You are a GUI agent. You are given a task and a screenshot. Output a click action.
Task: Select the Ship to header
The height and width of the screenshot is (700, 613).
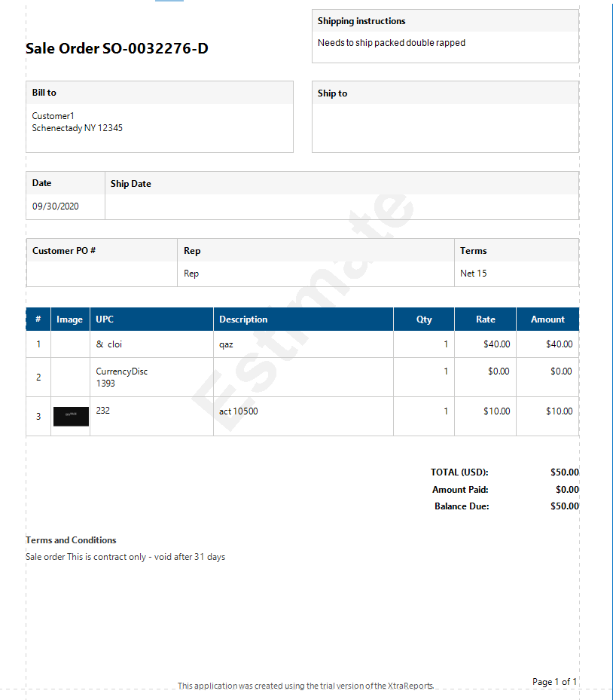coord(333,93)
